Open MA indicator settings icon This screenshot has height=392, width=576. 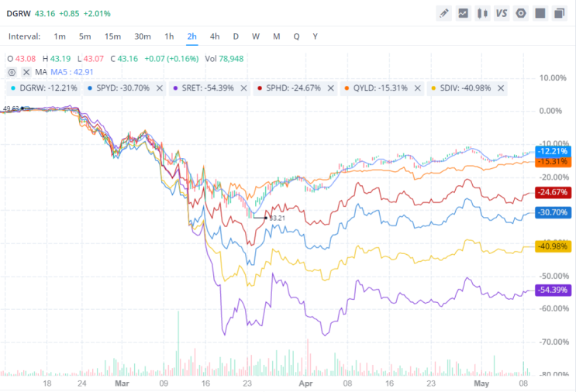[12, 72]
